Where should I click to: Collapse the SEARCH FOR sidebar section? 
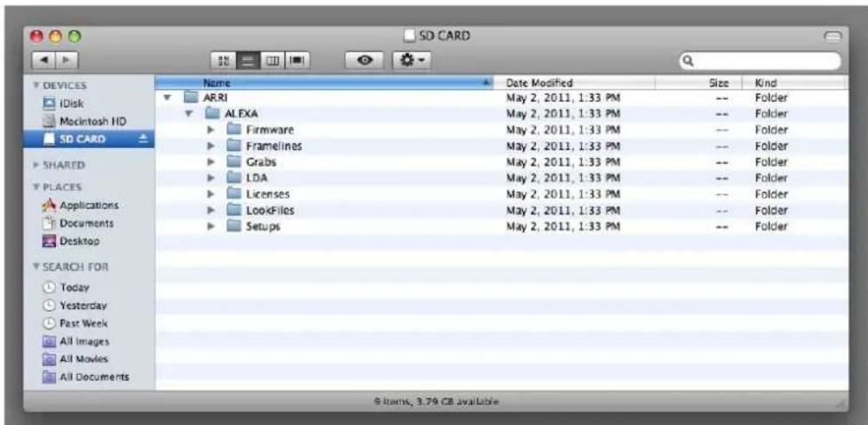click(36, 267)
